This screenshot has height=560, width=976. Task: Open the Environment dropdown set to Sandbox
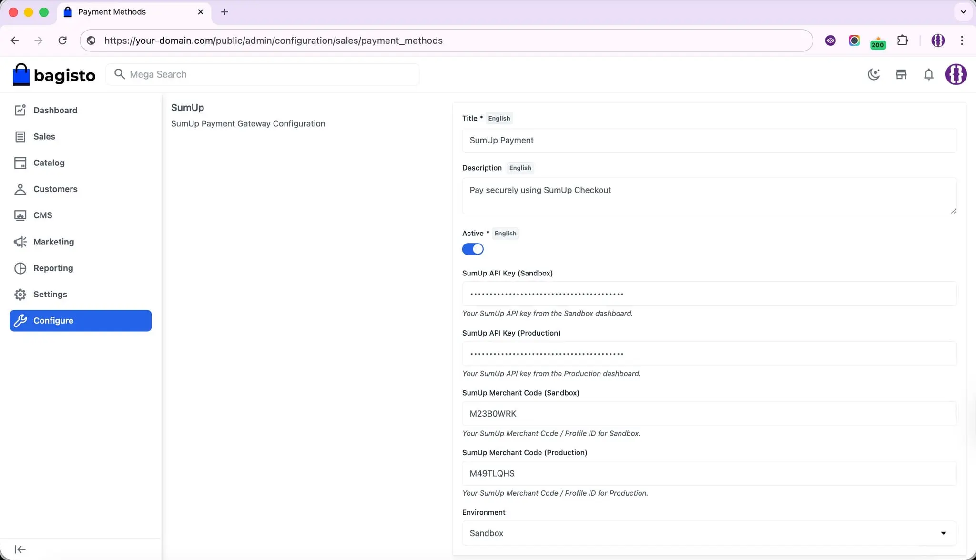(x=709, y=533)
